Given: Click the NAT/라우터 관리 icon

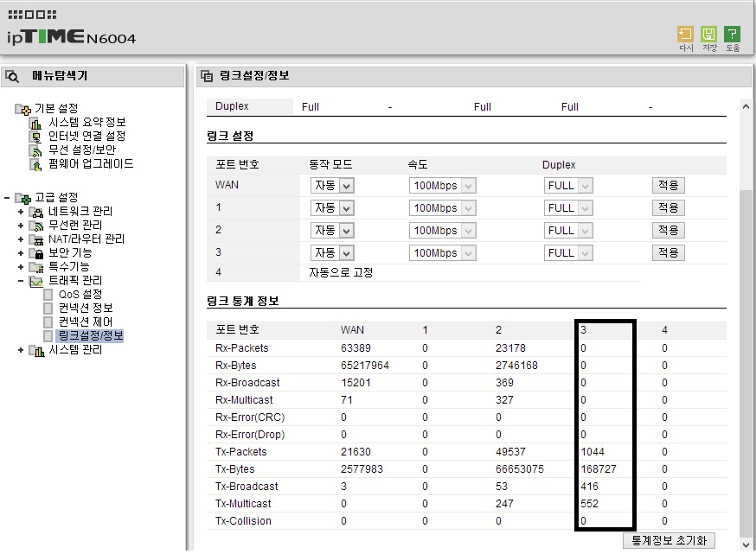Looking at the screenshot, I should 36,240.
